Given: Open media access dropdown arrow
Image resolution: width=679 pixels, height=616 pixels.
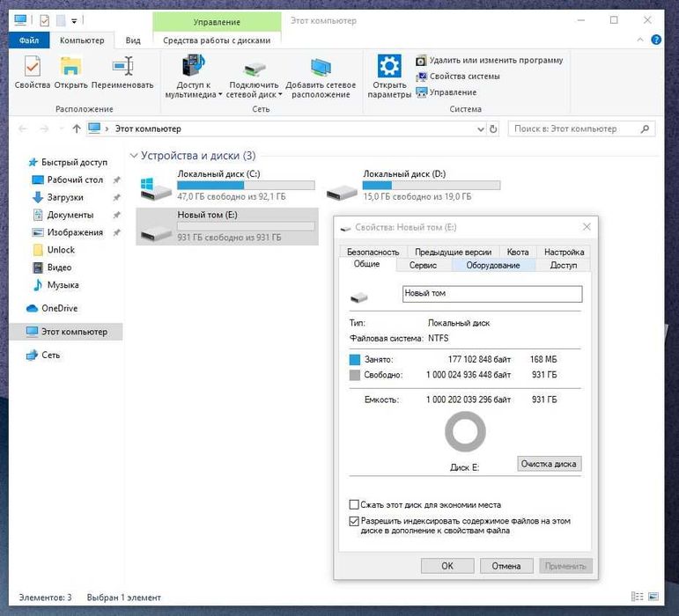Looking at the screenshot, I should (220, 94).
